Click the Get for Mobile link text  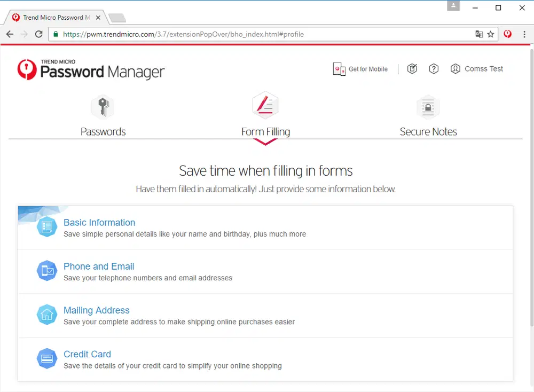pyautogui.click(x=368, y=69)
